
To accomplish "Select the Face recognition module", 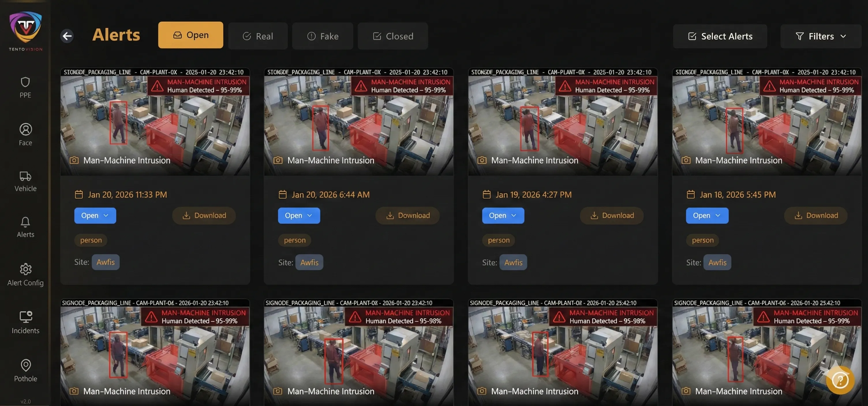I will (25, 134).
